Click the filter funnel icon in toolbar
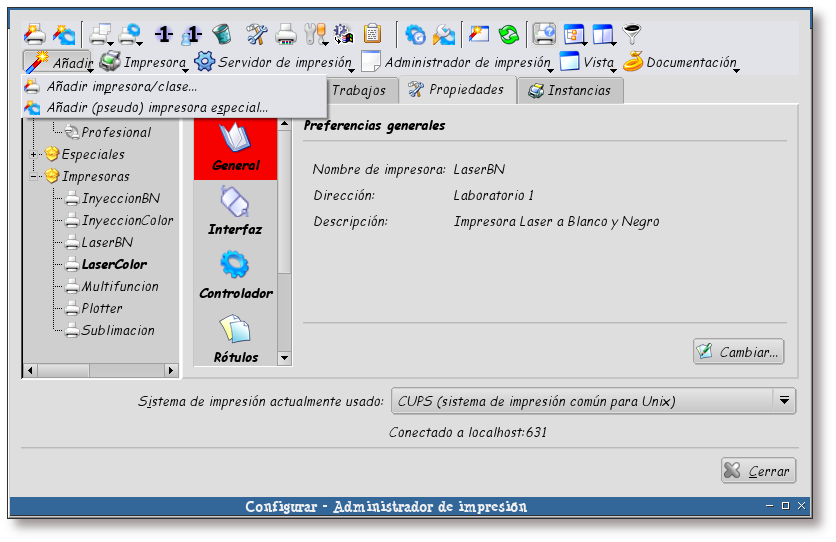The image size is (836, 542). click(x=632, y=34)
